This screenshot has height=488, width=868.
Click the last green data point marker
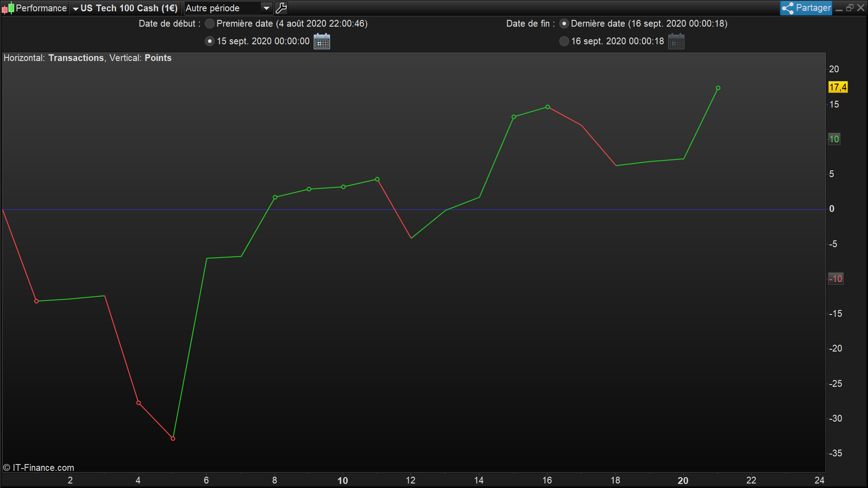[x=718, y=88]
